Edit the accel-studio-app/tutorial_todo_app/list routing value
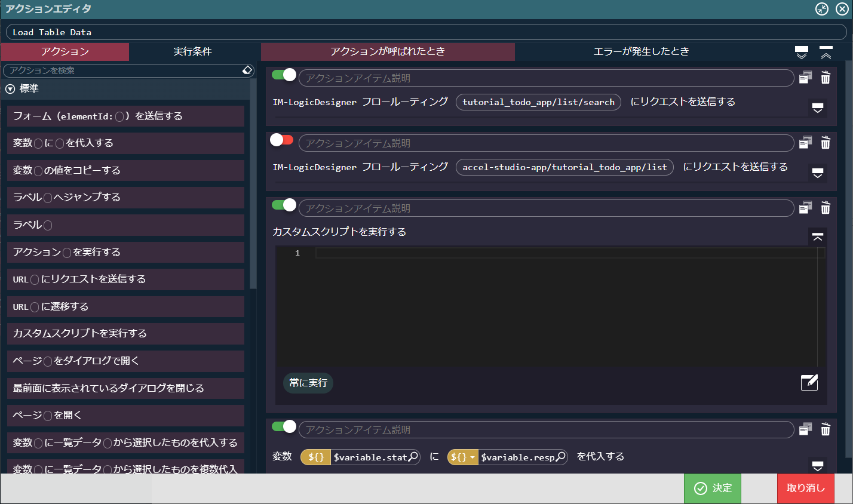The height and width of the screenshot is (504, 853). (564, 167)
